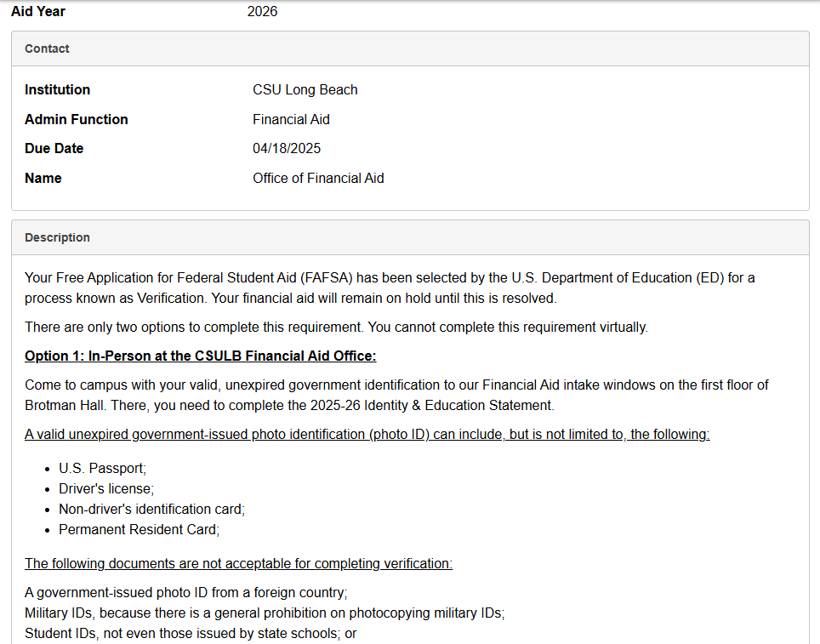820x644 pixels.
Task: Click the Admin Function label
Action: (x=76, y=119)
